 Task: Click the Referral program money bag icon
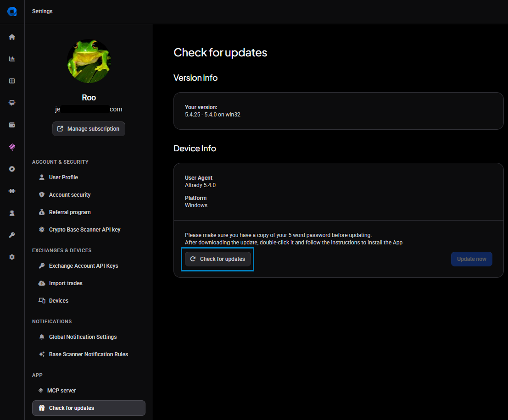pyautogui.click(x=42, y=212)
